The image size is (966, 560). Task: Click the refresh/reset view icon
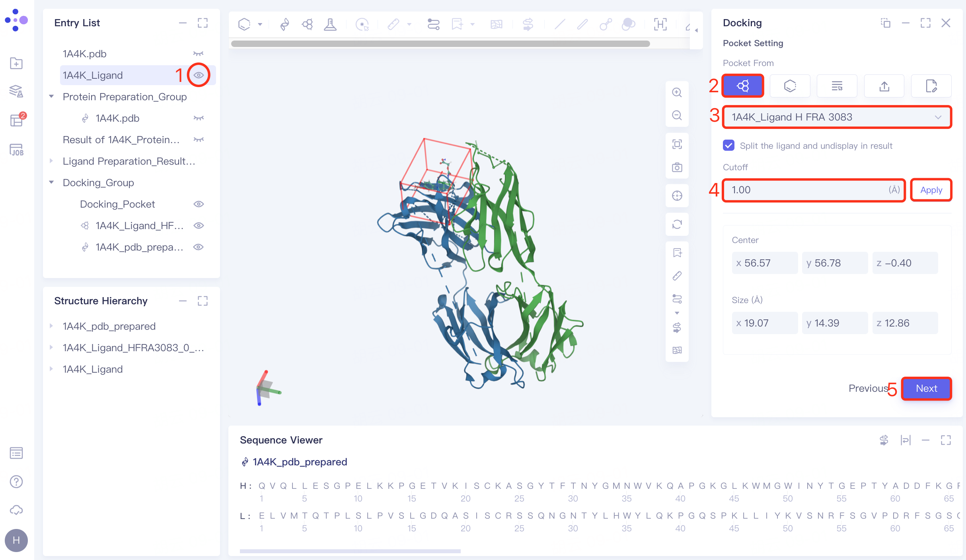(677, 224)
